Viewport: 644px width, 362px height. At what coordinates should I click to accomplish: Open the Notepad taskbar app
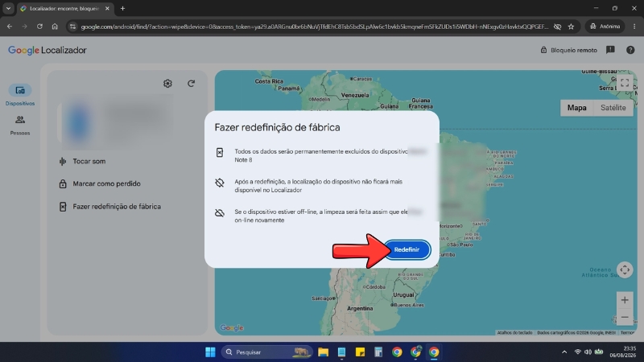tap(341, 352)
